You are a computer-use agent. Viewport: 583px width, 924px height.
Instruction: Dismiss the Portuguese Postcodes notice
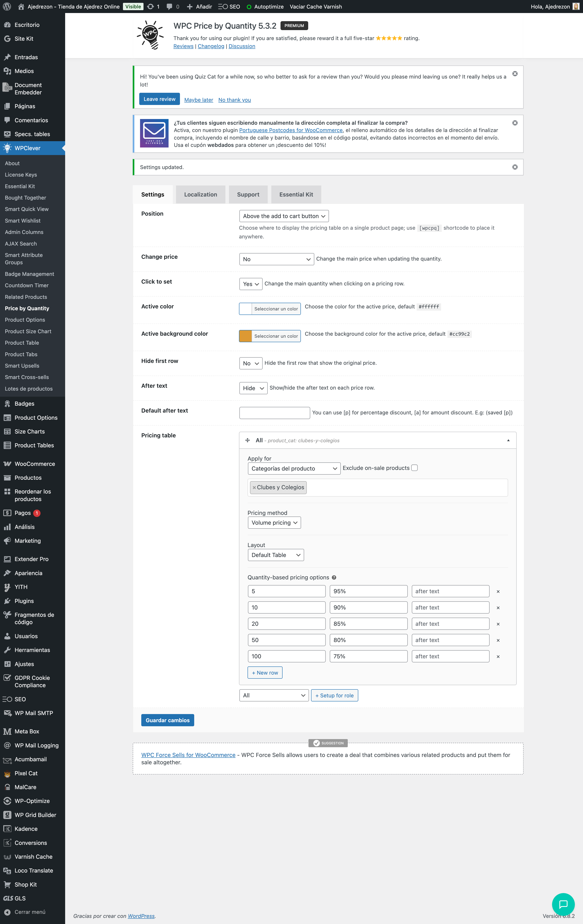pos(515,123)
